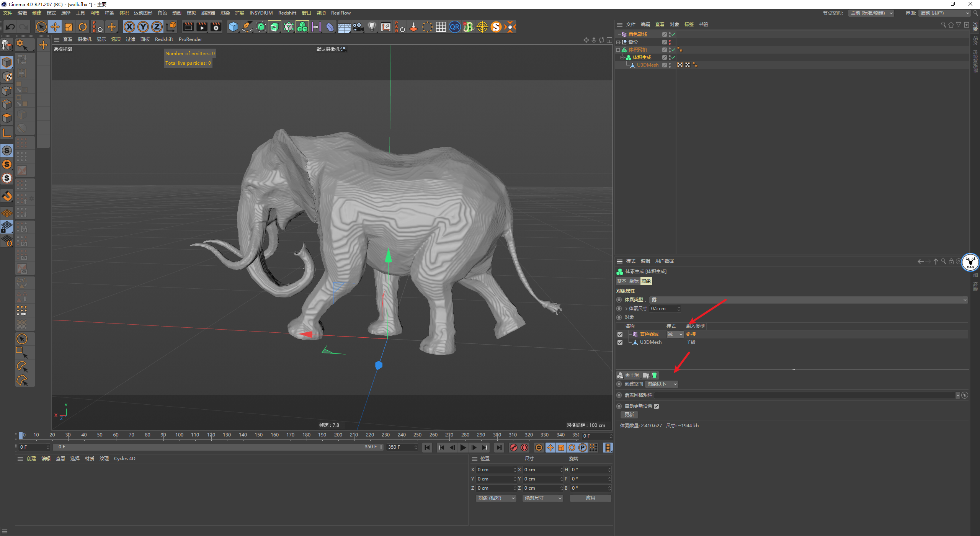Uncheck the 自动更新设置 checkbox

[657, 406]
